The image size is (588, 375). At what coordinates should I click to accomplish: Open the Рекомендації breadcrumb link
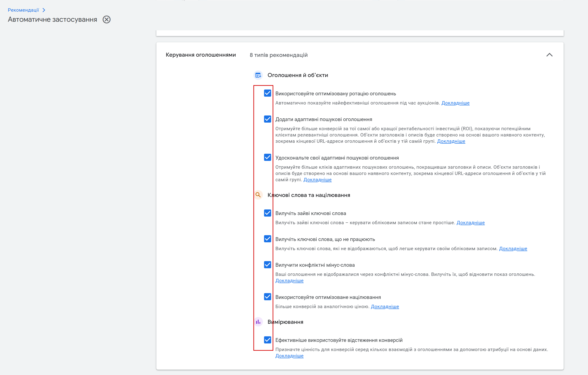click(x=23, y=10)
